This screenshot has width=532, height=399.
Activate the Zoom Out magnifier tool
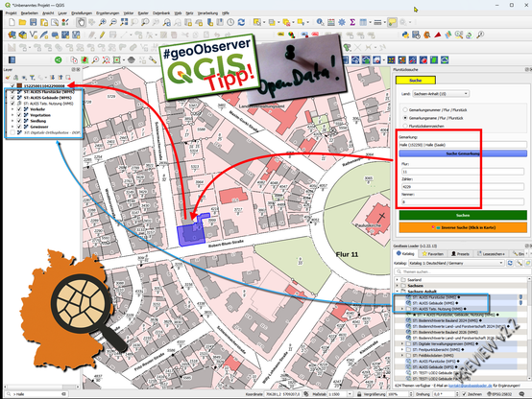(x=113, y=22)
